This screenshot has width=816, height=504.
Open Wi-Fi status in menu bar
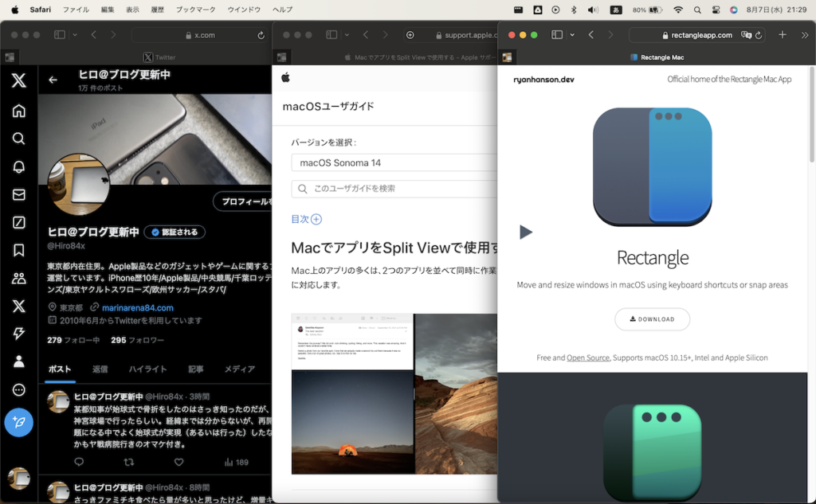677,10
